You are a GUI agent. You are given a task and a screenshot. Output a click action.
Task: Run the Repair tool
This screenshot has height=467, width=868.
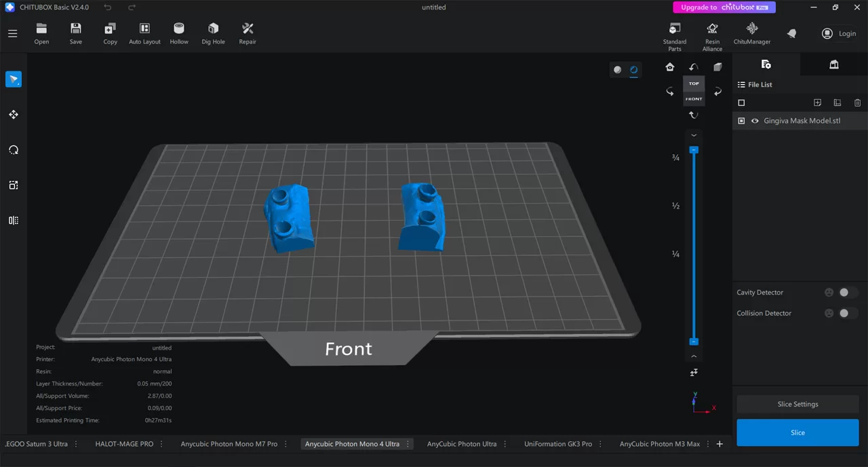(247, 32)
